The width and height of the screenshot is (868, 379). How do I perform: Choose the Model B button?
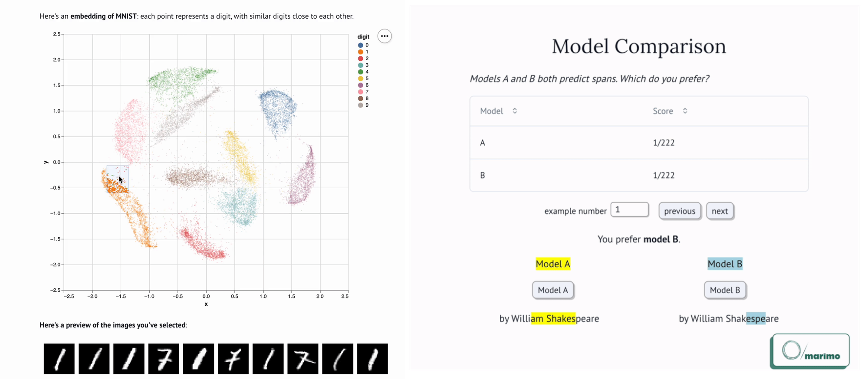pos(725,290)
